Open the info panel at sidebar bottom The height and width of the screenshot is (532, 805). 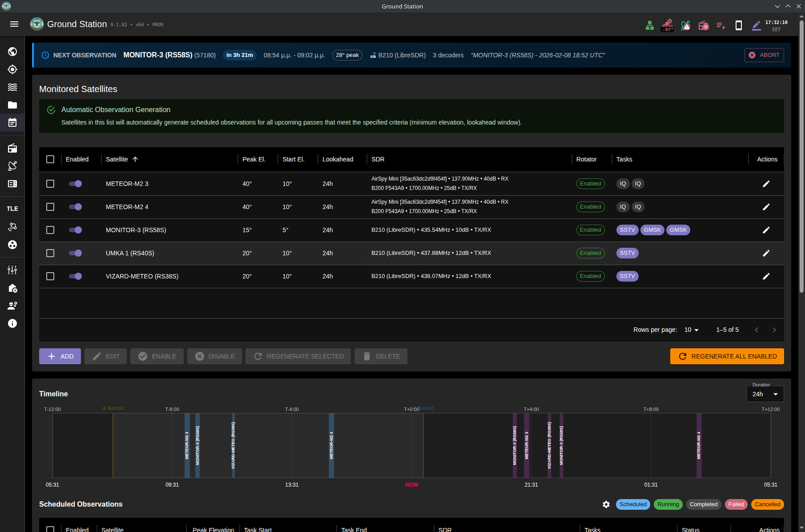click(12, 323)
